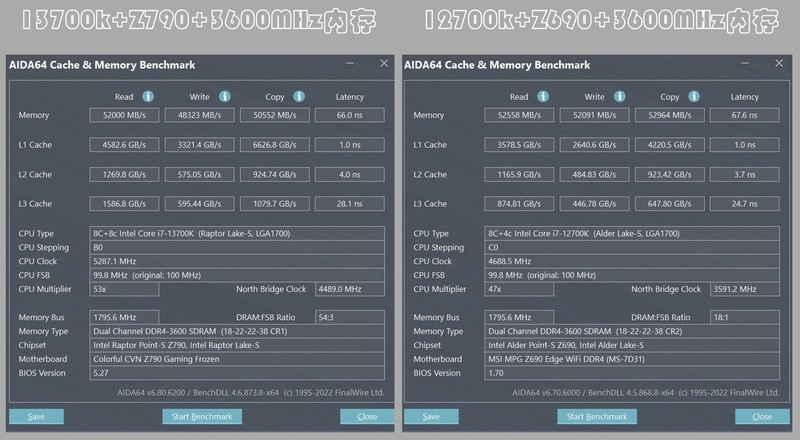Click North Bridge Clock field 4489.0 MHz

(x=349, y=289)
